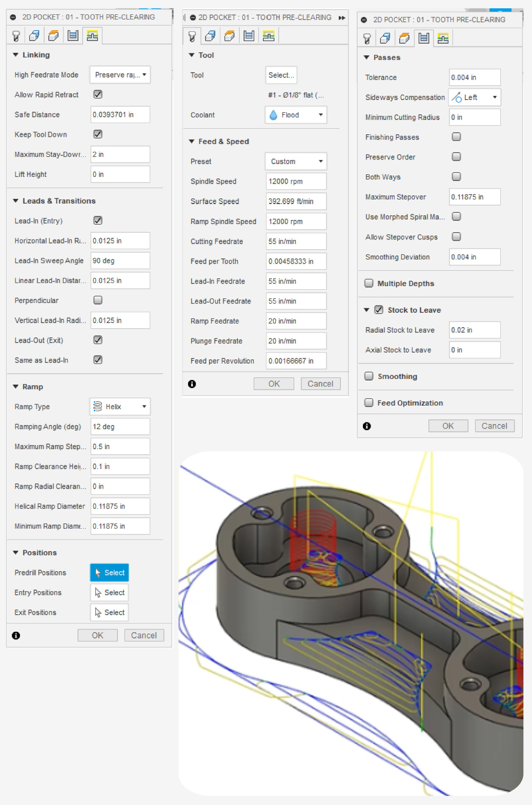The height and width of the screenshot is (805, 532).
Task: Open the Heights tab icon in the Tool dialog
Action: pos(230,36)
